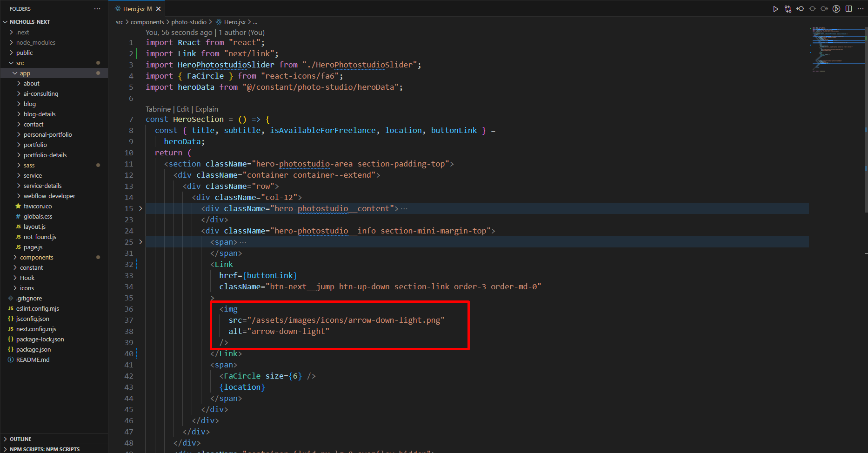Open jsconfig.json file
This screenshot has width=868, height=453.
[x=33, y=319]
